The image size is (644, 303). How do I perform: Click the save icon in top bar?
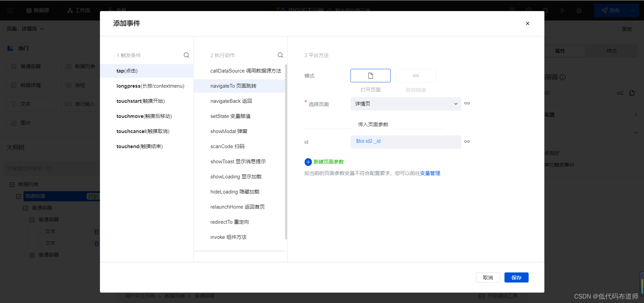tap(546, 10)
